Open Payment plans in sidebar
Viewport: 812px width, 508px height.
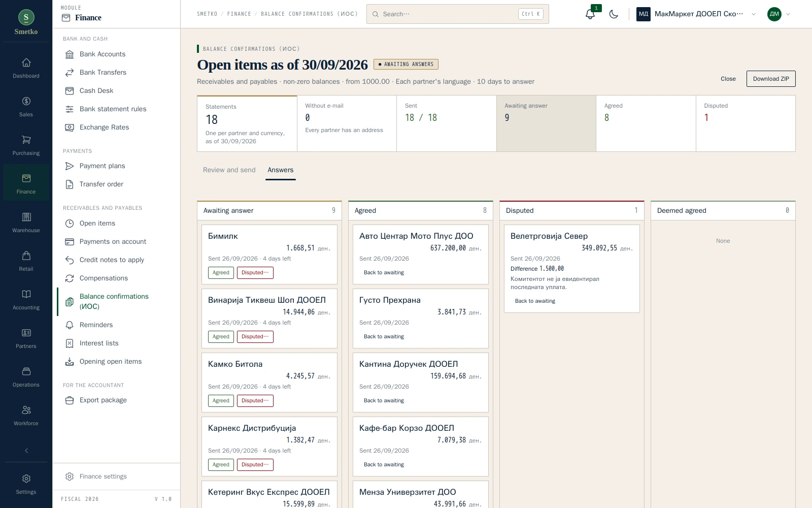[x=116, y=166]
